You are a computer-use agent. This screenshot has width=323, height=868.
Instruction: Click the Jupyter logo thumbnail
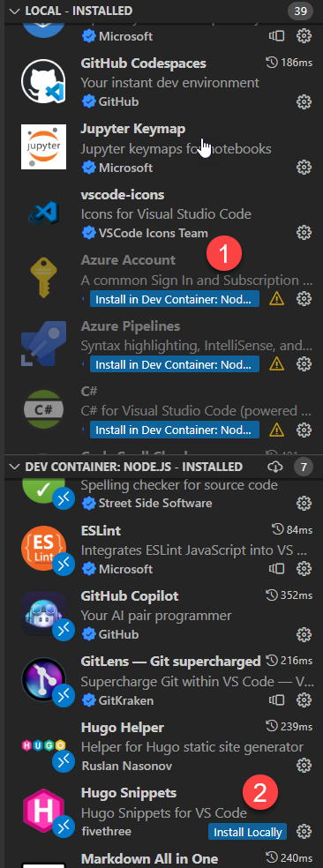(x=43, y=146)
